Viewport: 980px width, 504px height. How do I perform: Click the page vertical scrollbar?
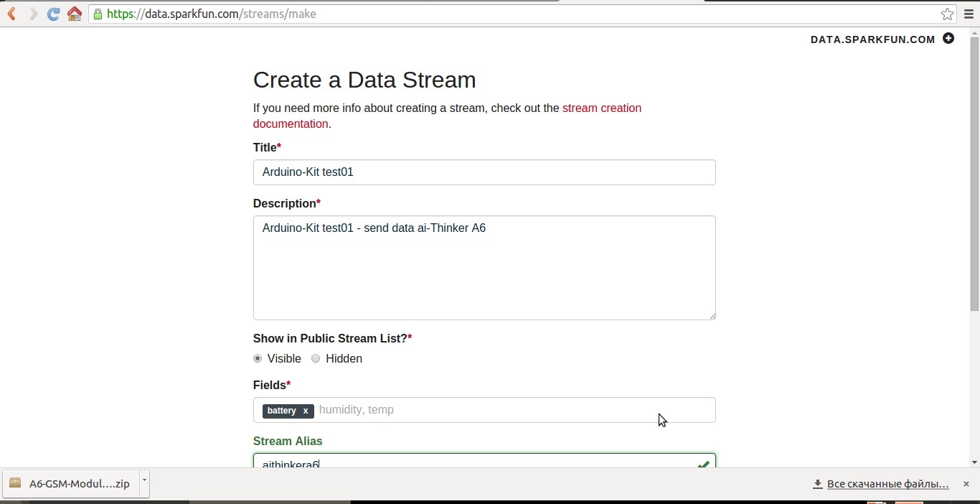pyautogui.click(x=974, y=172)
